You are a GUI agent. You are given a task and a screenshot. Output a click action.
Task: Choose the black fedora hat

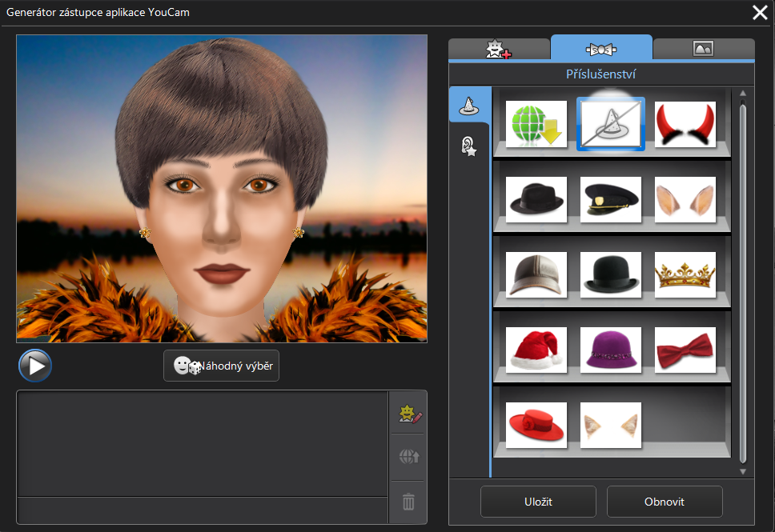click(x=536, y=200)
